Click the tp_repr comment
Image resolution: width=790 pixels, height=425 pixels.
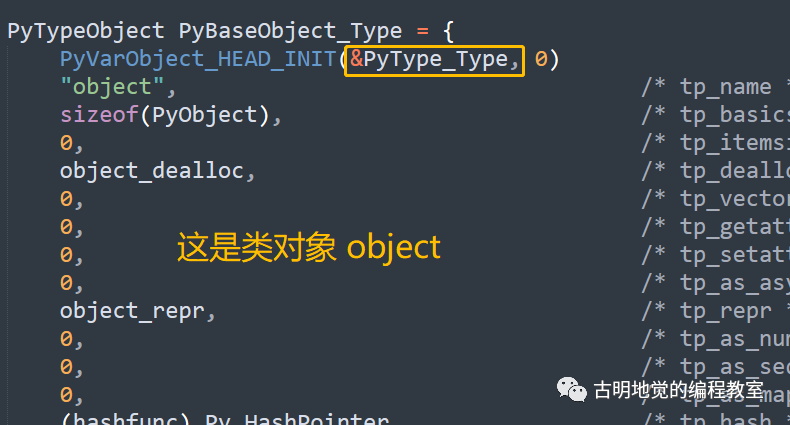pos(715,311)
